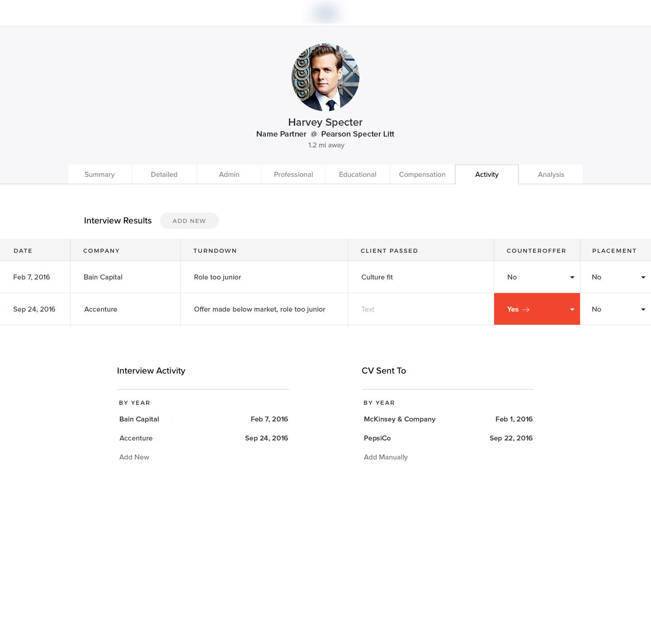Click Add New under Interview Activity
Screen dimensions: 651x644
point(134,457)
